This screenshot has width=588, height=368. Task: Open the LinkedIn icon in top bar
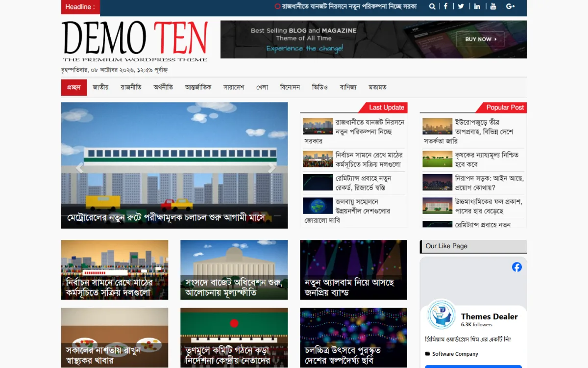click(477, 6)
